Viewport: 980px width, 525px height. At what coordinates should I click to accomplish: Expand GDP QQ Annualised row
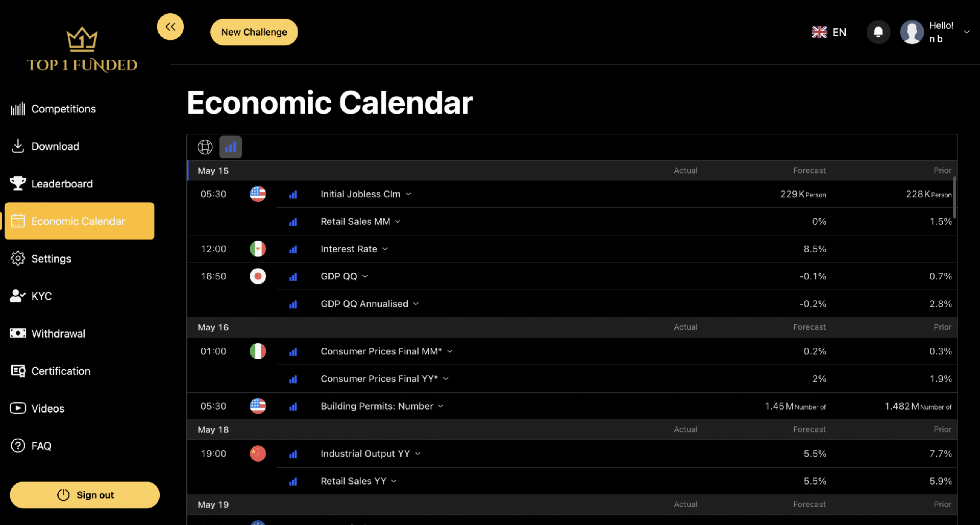click(416, 304)
